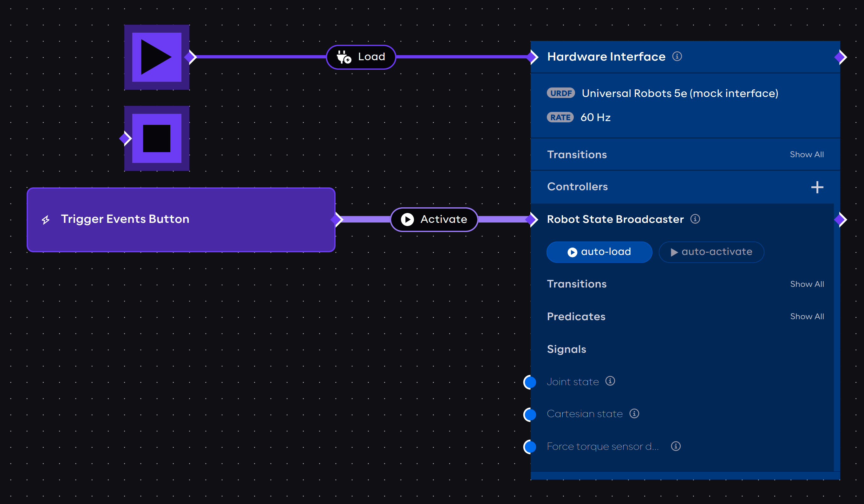Add a new controller with the plus

pos(817,187)
